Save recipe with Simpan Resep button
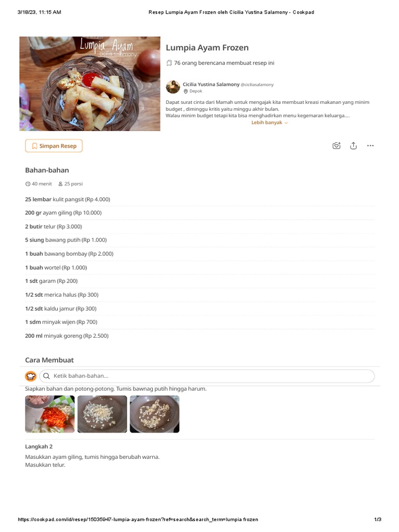The height and width of the screenshot is (532, 399). point(54,146)
